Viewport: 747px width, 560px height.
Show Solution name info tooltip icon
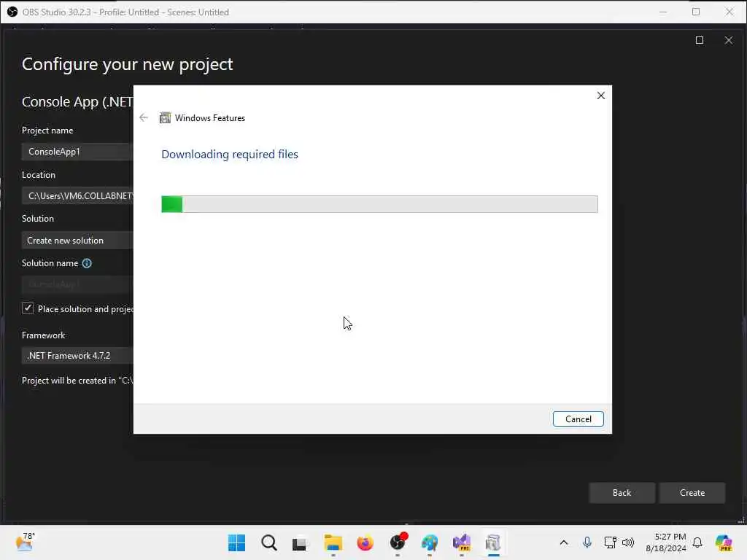[87, 263]
